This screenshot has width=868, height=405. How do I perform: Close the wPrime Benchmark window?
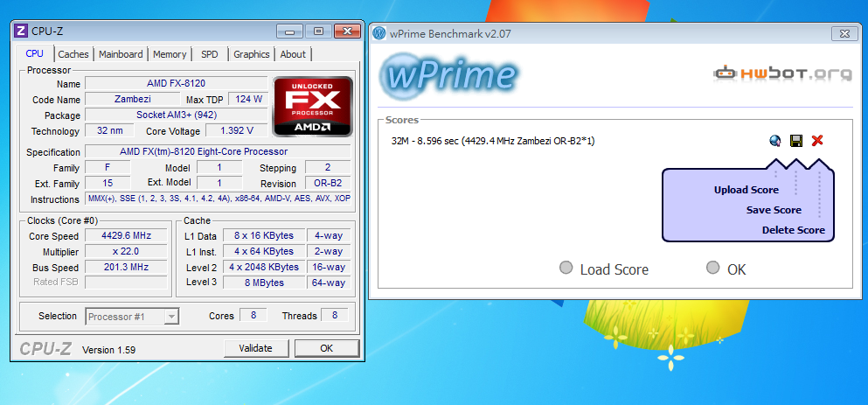845,34
